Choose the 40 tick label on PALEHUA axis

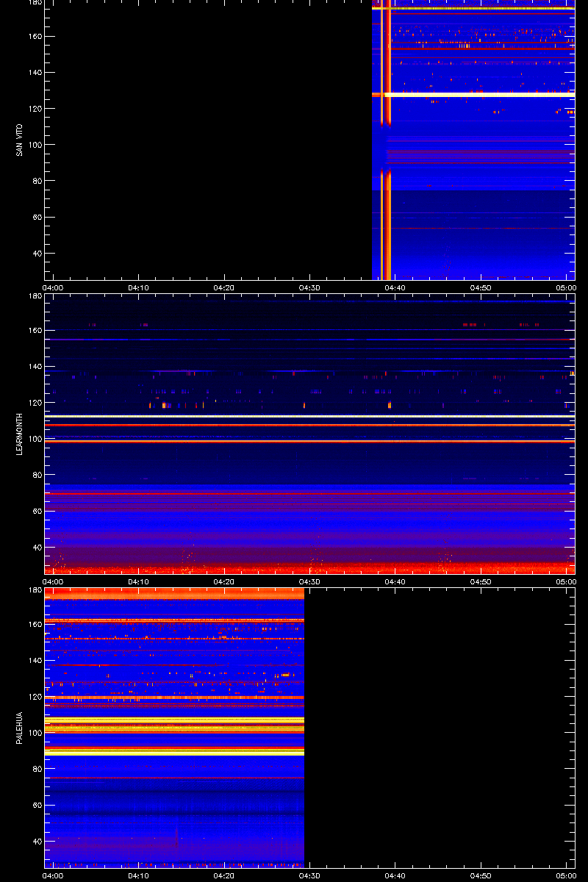click(x=37, y=842)
